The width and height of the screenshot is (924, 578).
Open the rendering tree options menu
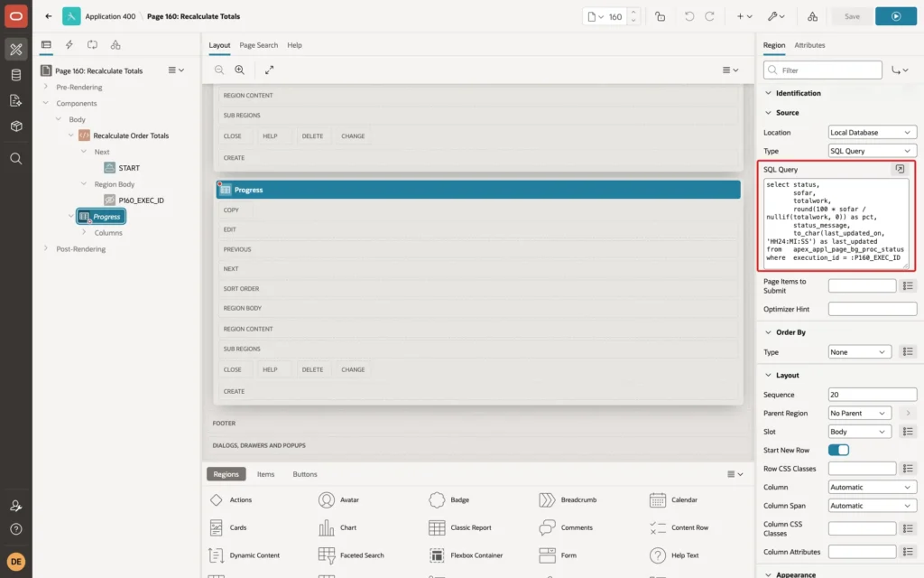[x=176, y=70]
